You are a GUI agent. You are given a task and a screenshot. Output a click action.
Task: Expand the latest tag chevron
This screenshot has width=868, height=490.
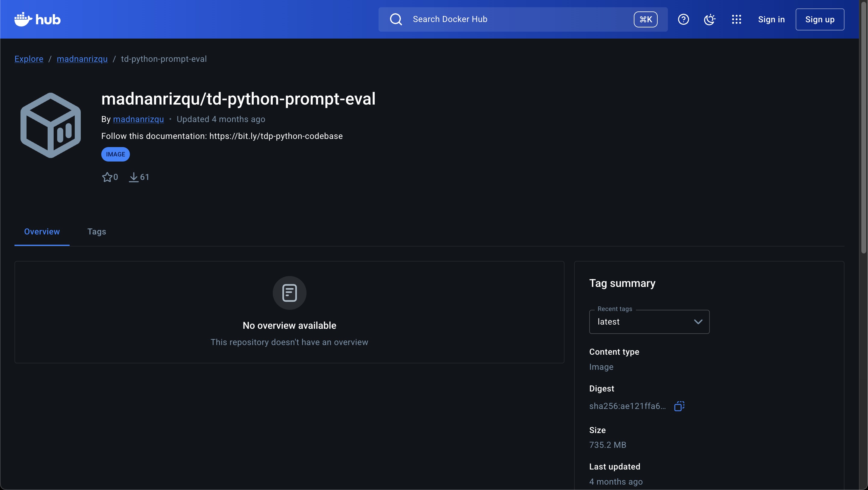click(698, 322)
